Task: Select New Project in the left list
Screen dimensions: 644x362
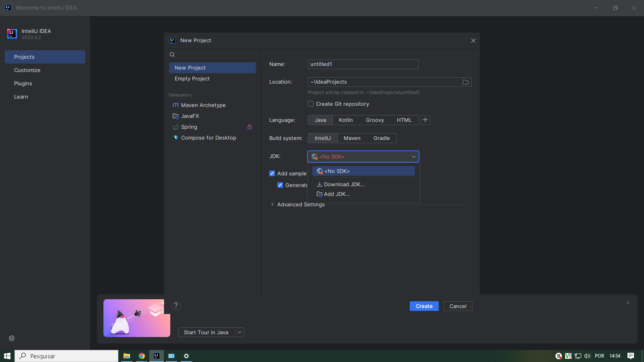Action: point(213,68)
